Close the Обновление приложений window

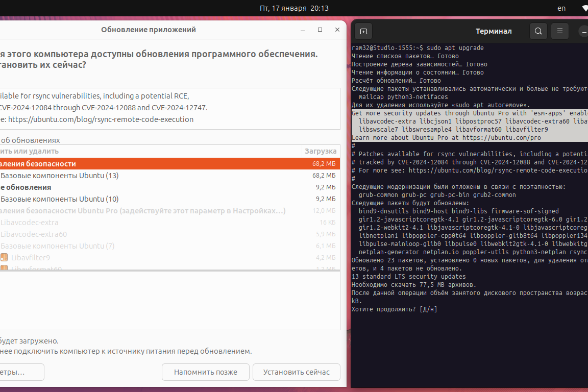[x=337, y=30]
